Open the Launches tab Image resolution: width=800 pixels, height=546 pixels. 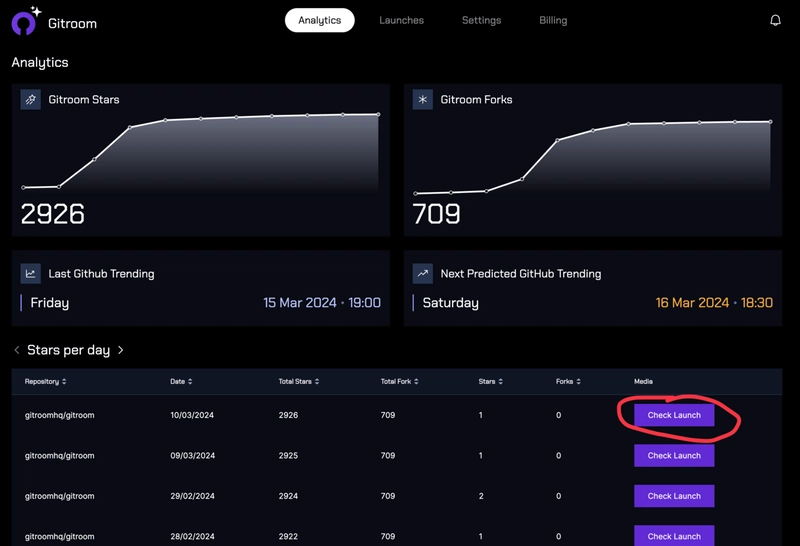(x=402, y=20)
